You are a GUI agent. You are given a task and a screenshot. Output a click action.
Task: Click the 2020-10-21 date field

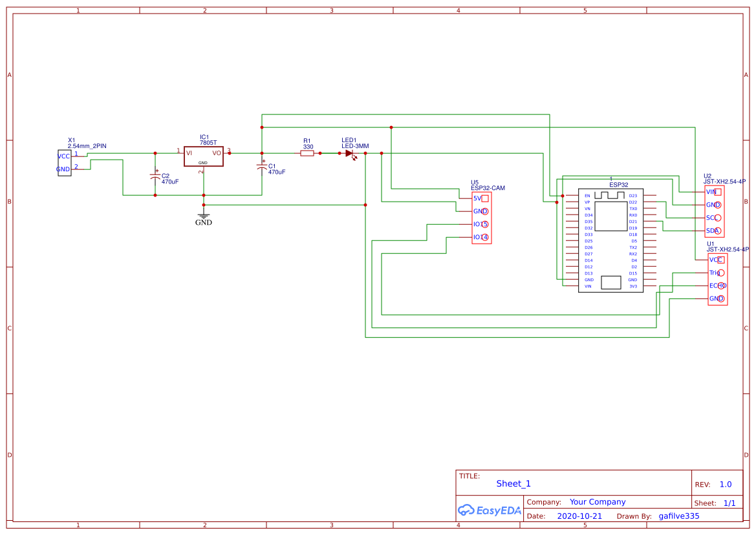579,516
